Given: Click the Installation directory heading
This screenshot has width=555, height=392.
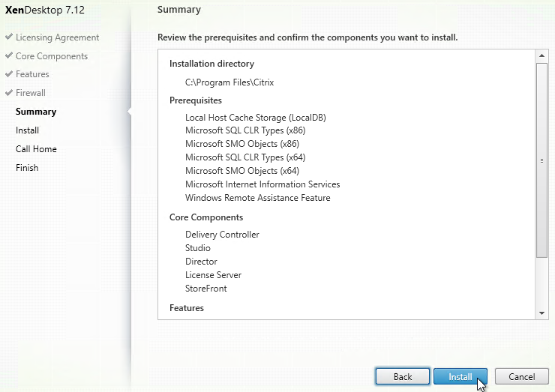Looking at the screenshot, I should click(x=211, y=64).
